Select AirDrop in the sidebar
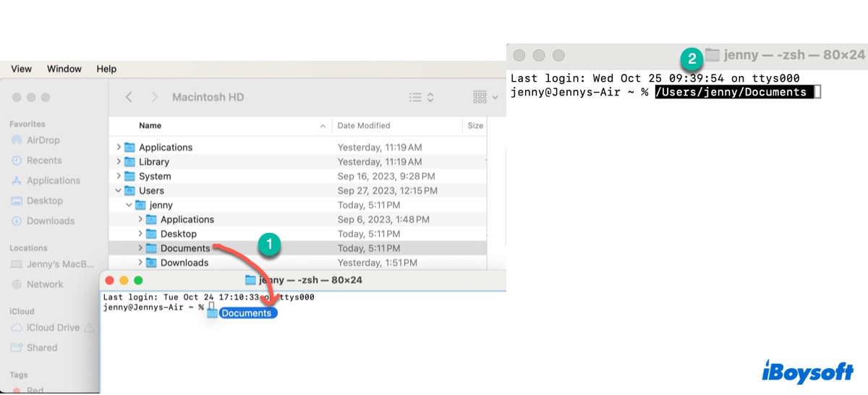The width and height of the screenshot is (868, 395). tap(36, 140)
